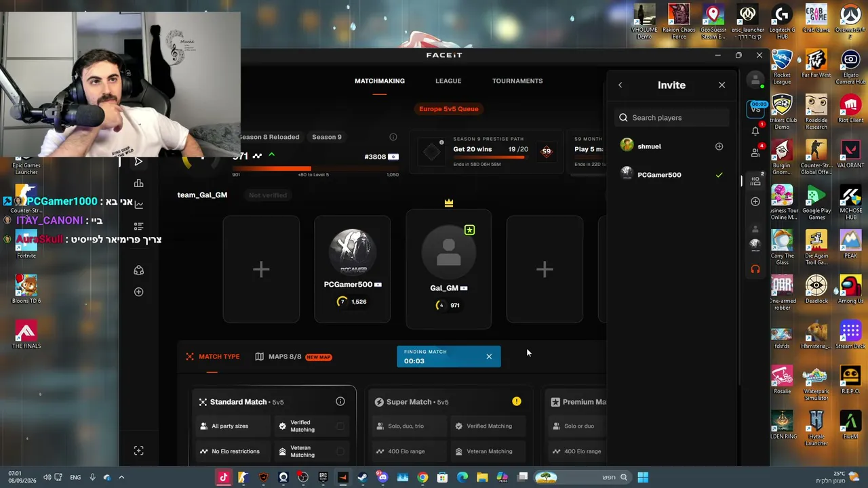
Task: Open the party icon in right sidebar
Action: coord(755,181)
